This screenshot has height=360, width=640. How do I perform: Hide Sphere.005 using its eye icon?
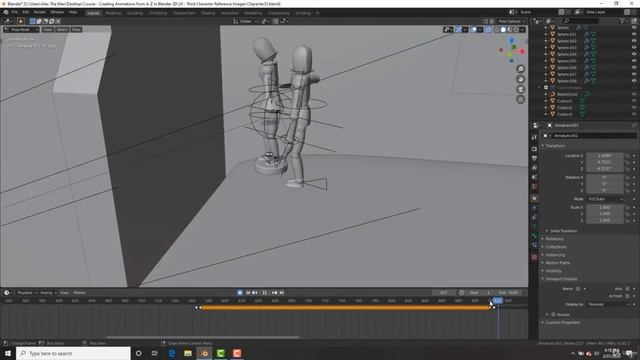coord(634,61)
